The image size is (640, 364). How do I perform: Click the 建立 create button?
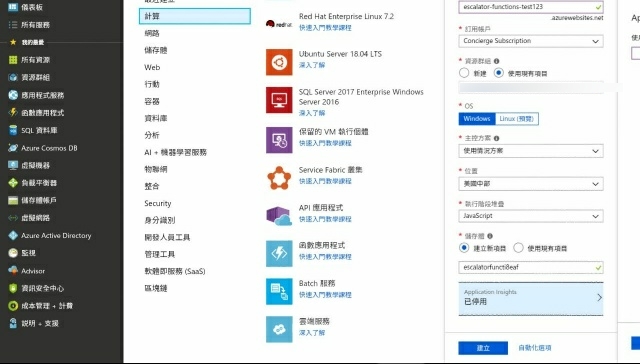click(483, 348)
